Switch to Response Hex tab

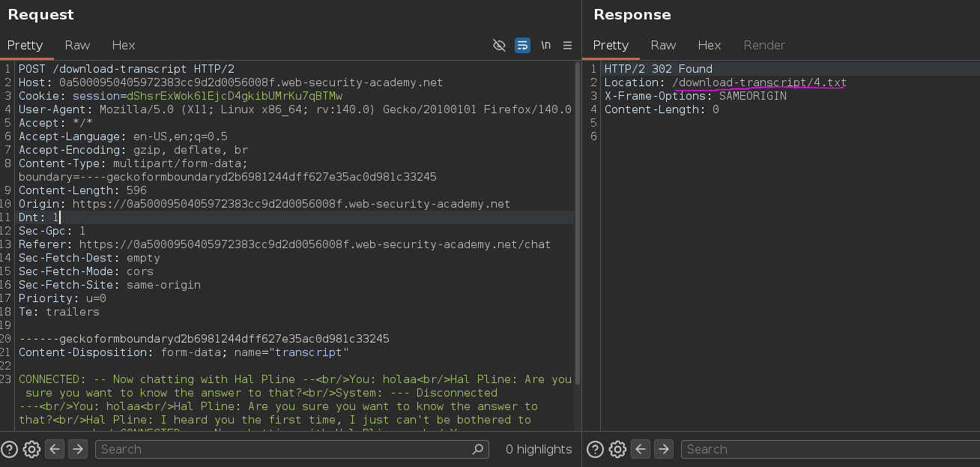pos(709,45)
